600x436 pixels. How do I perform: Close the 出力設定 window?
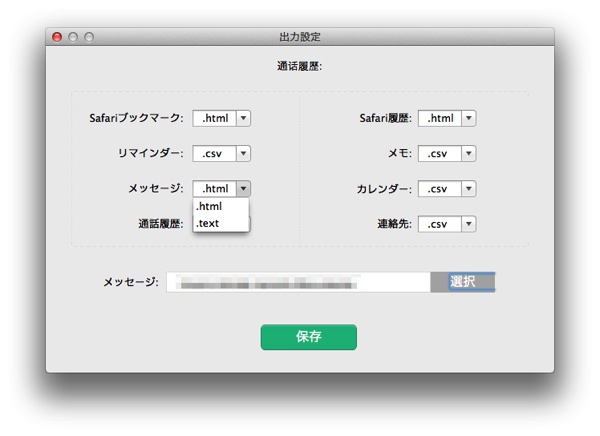click(57, 37)
